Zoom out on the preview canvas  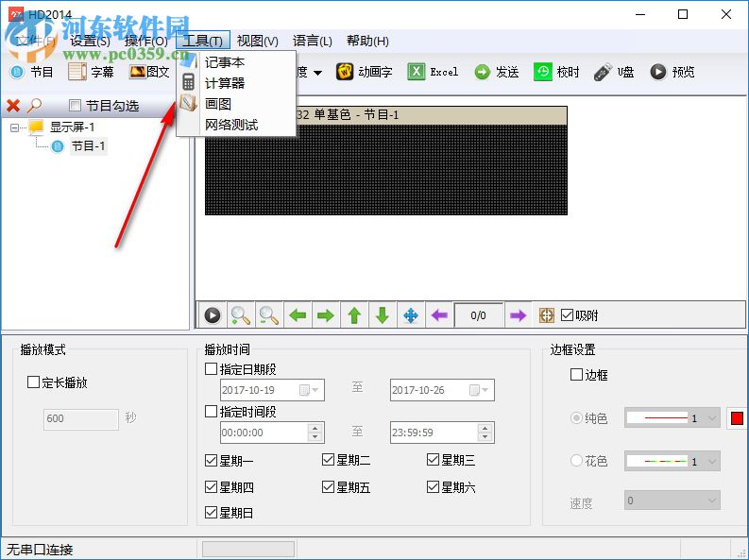pyautogui.click(x=269, y=315)
